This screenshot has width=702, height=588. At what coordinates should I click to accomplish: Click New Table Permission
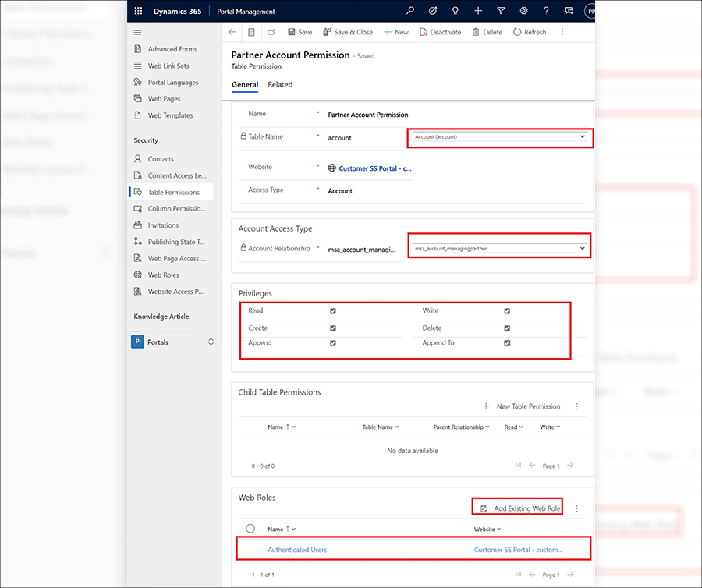point(522,406)
